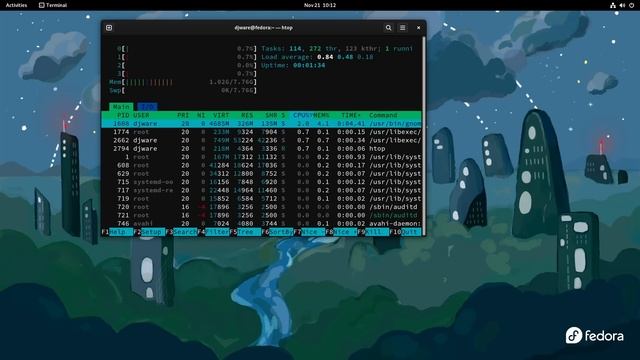This screenshot has height=360, width=640.
Task: Select process row with PID 1688
Action: coord(261,124)
